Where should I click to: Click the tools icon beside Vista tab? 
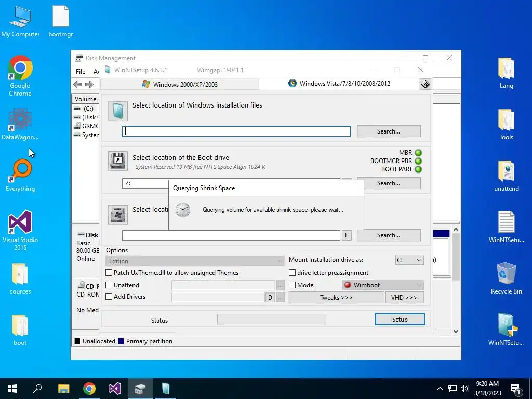point(425,84)
